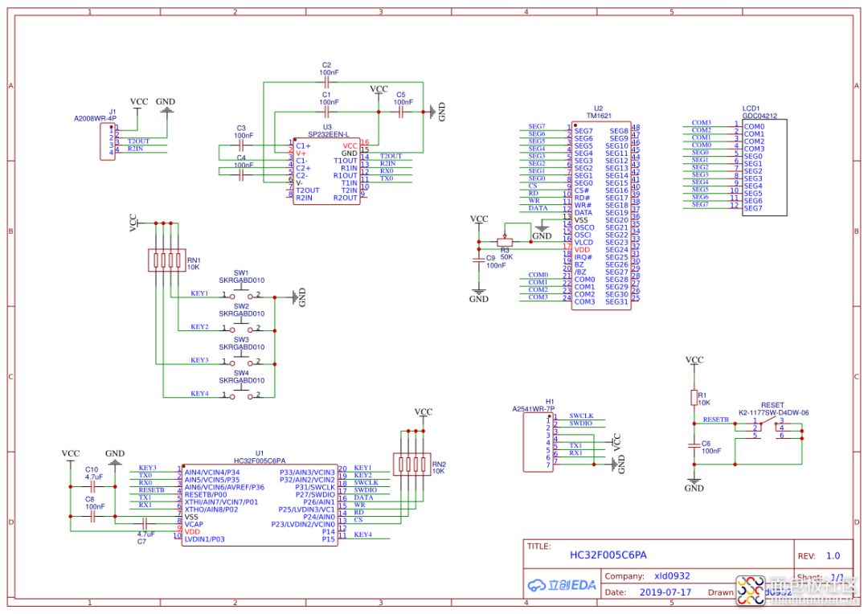This screenshot has height=614, width=868.
Task: Select the R1 10K pull-up resistor
Action: click(694, 398)
